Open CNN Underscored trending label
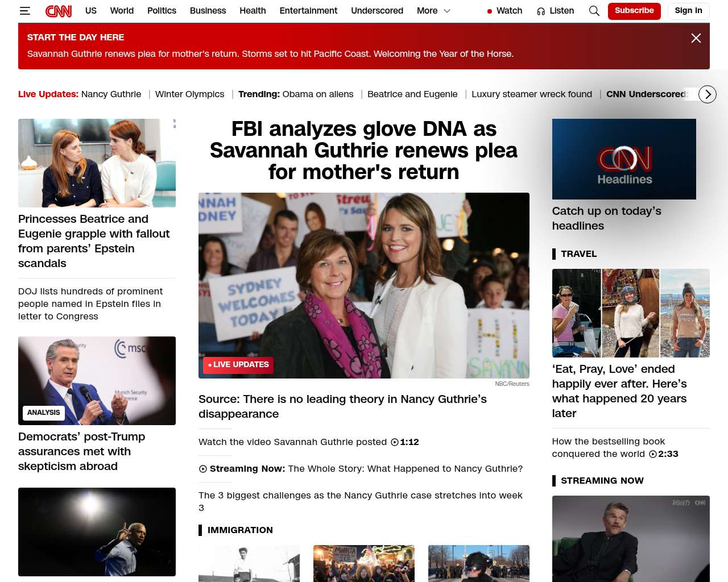 [647, 94]
